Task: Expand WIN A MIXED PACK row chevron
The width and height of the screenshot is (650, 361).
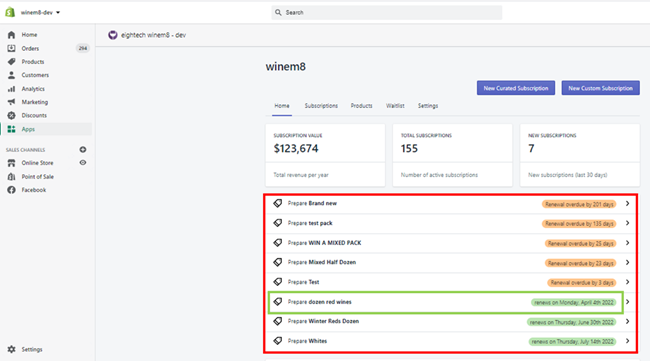Action: [628, 243]
